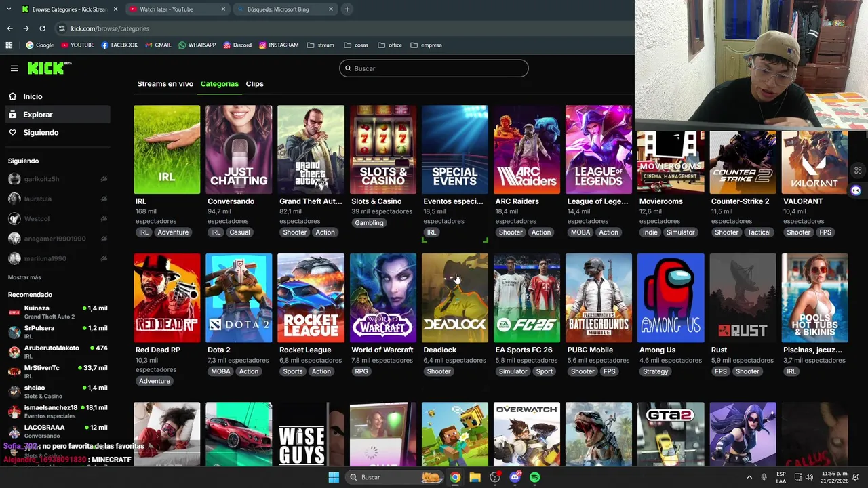Select Explorar in the sidebar
Viewport: 868px width, 488px height.
(58, 115)
